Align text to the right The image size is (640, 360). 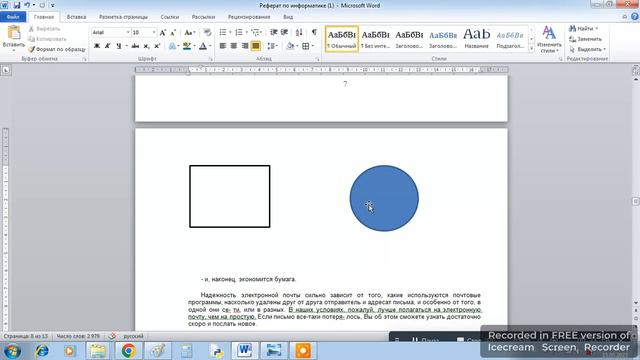coord(244,46)
